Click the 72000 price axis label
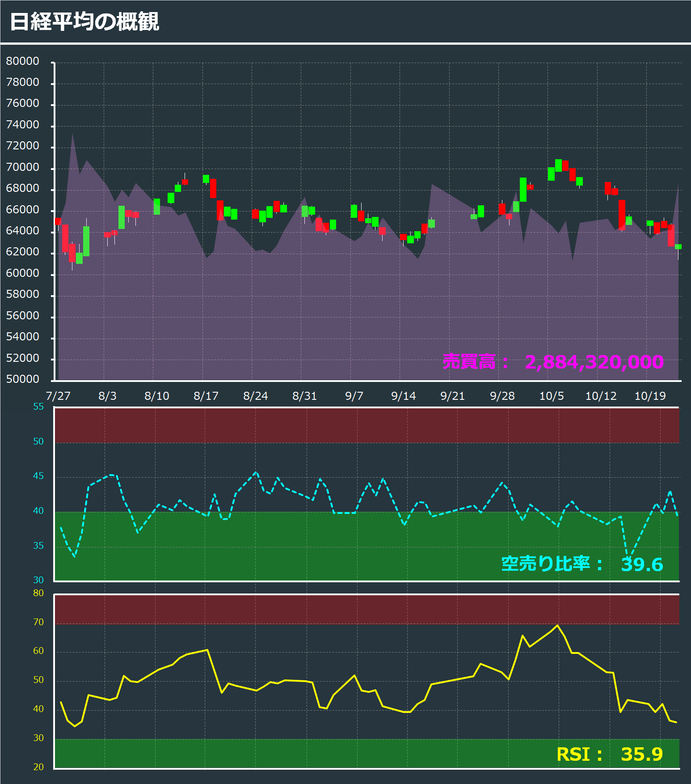Image resolution: width=691 pixels, height=784 pixels. pos(23,145)
